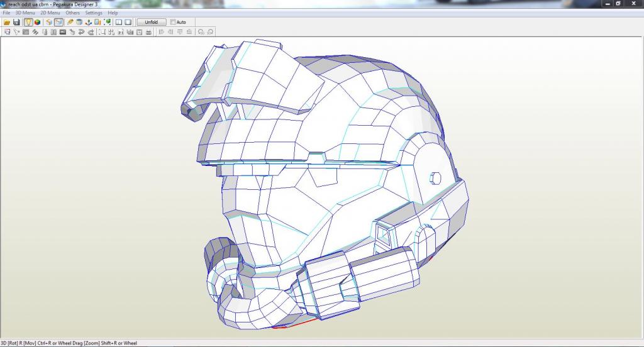Click the icon right of the P1 page icon
The image size is (644, 347).
130,32
